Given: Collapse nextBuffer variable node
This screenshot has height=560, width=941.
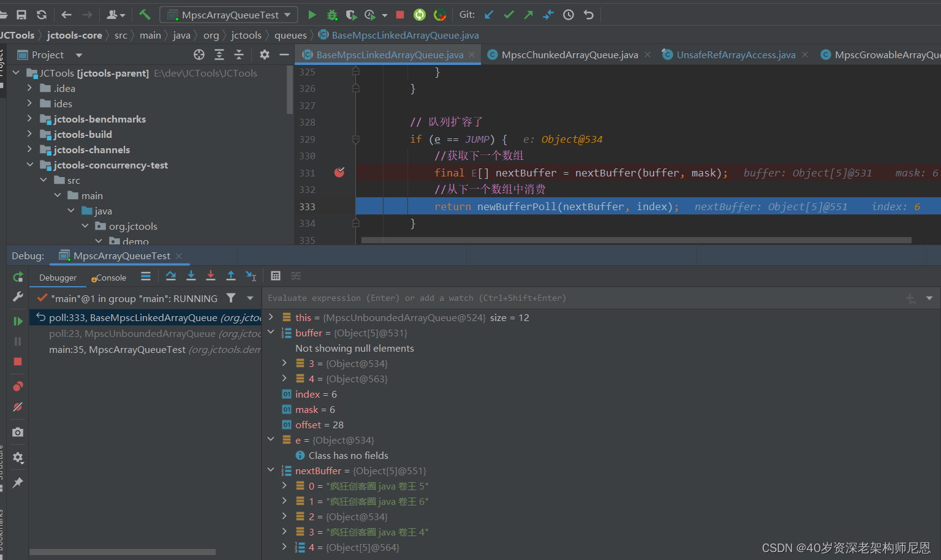Looking at the screenshot, I should pos(271,471).
